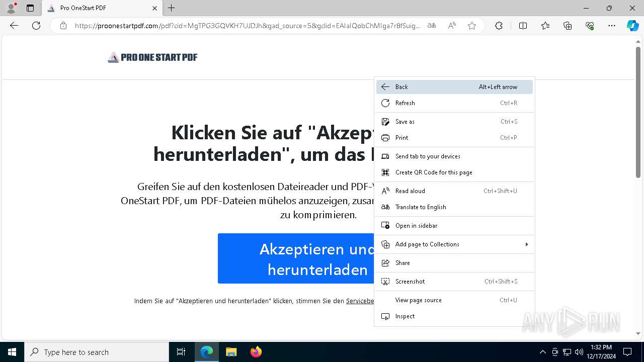Expand Add page to Collections submenu
The width and height of the screenshot is (644, 362).
[x=454, y=244]
